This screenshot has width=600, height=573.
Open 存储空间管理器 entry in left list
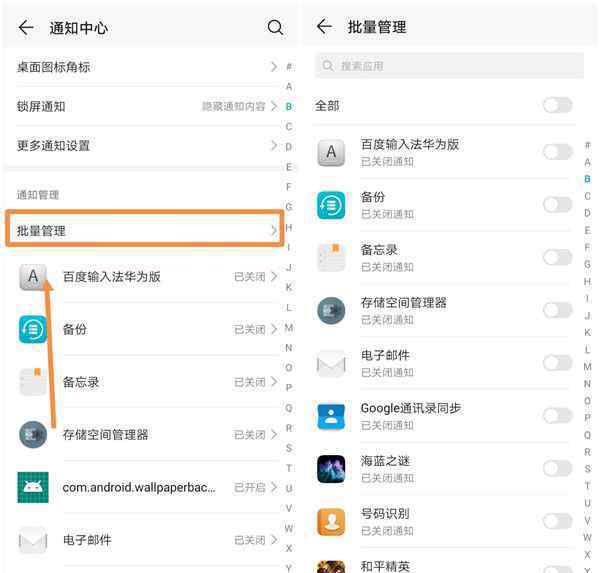click(148, 434)
